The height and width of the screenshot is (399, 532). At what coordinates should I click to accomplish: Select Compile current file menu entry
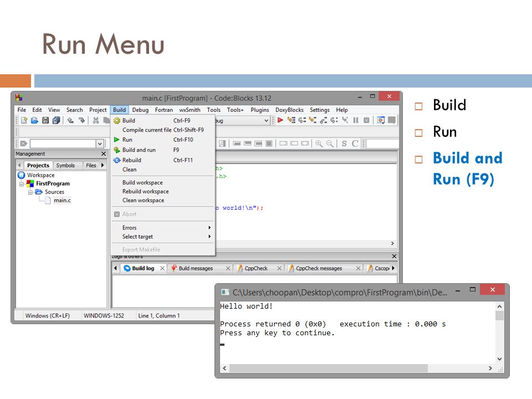tap(163, 130)
